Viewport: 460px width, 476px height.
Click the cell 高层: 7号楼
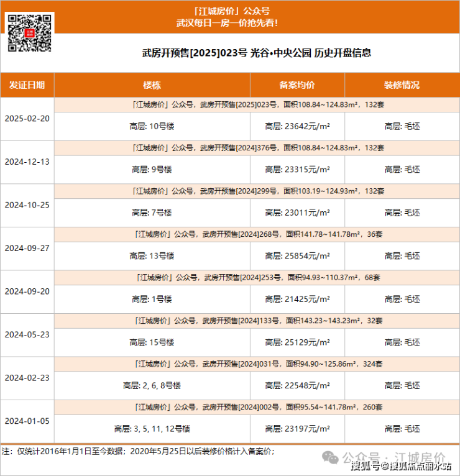point(152,213)
